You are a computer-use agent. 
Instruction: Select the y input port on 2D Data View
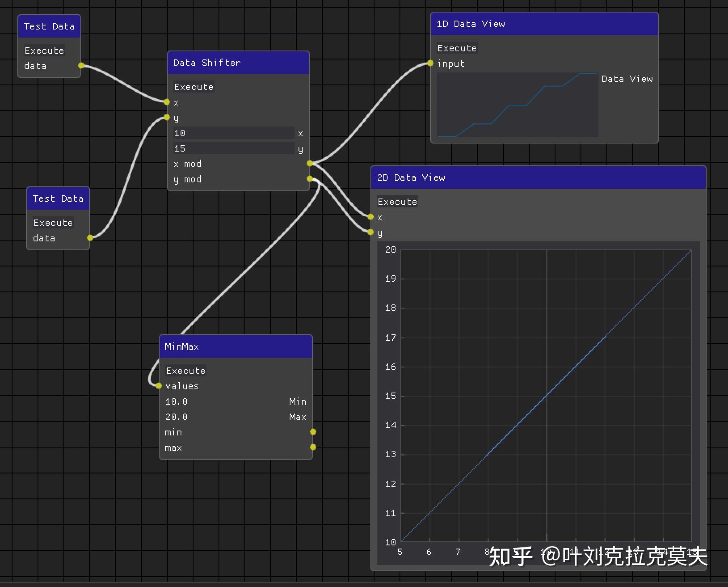(370, 232)
